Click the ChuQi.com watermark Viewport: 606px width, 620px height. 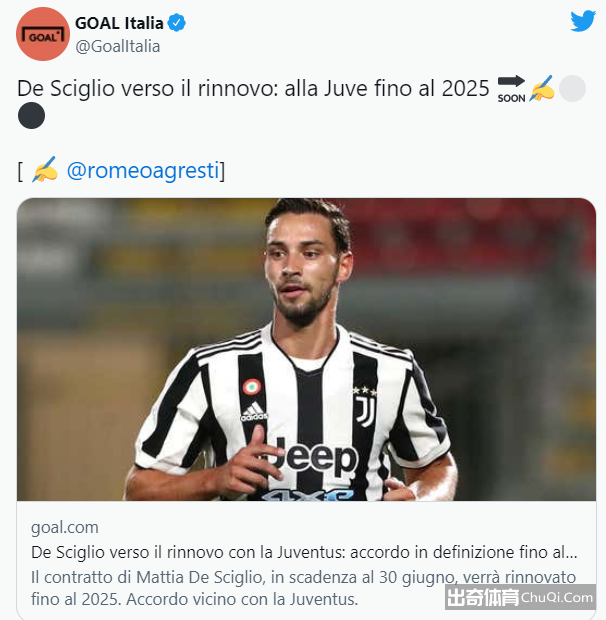pyautogui.click(x=520, y=597)
